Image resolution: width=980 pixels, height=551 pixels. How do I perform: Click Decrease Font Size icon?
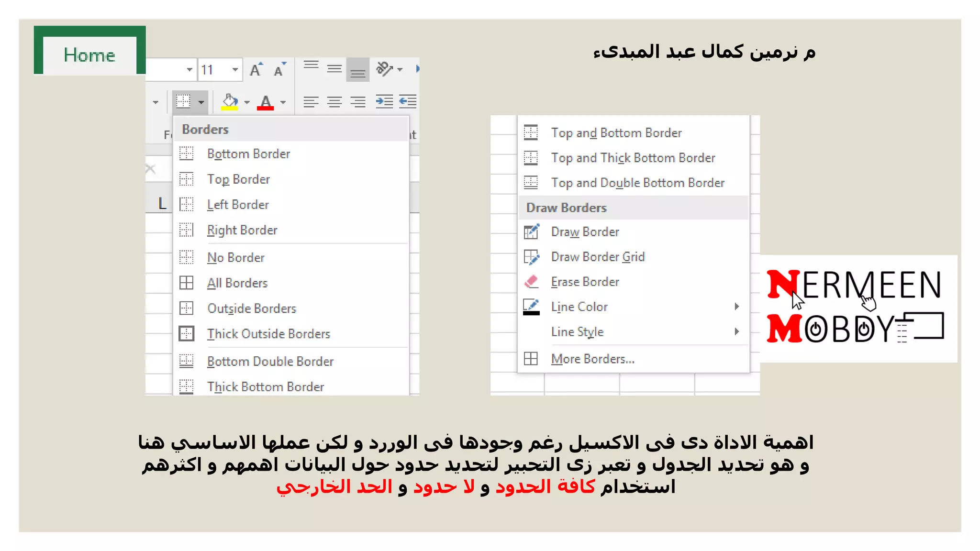point(280,70)
